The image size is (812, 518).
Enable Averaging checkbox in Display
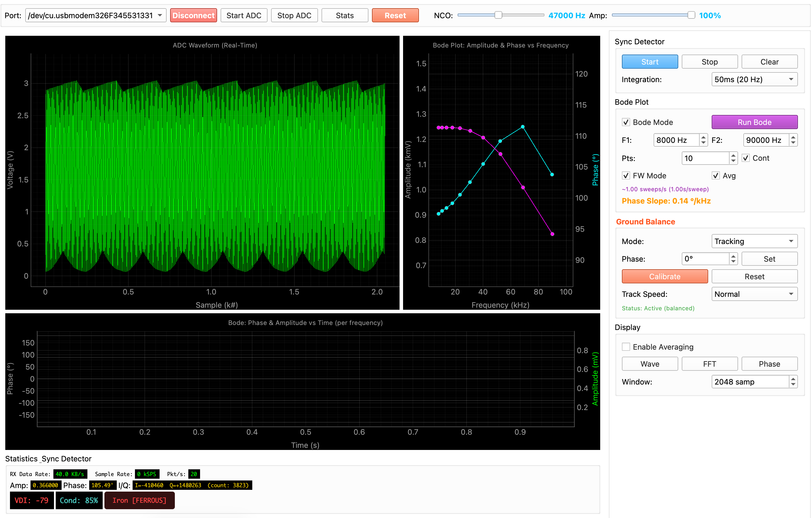click(x=626, y=347)
